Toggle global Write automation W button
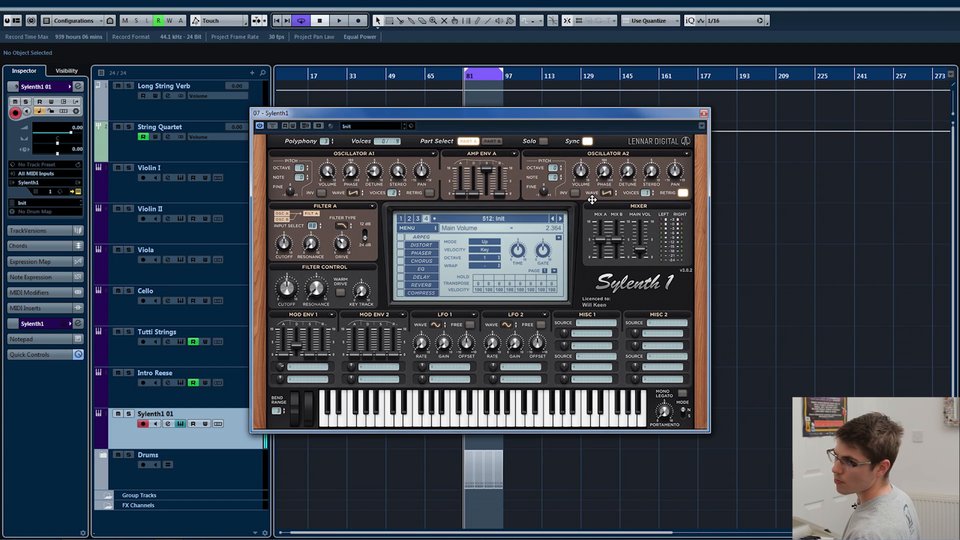This screenshot has width=960, height=540. (x=170, y=20)
